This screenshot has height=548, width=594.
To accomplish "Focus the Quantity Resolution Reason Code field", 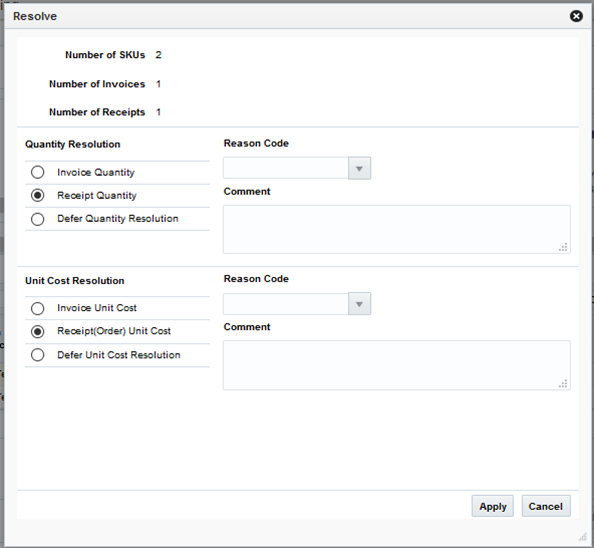I will tap(286, 169).
